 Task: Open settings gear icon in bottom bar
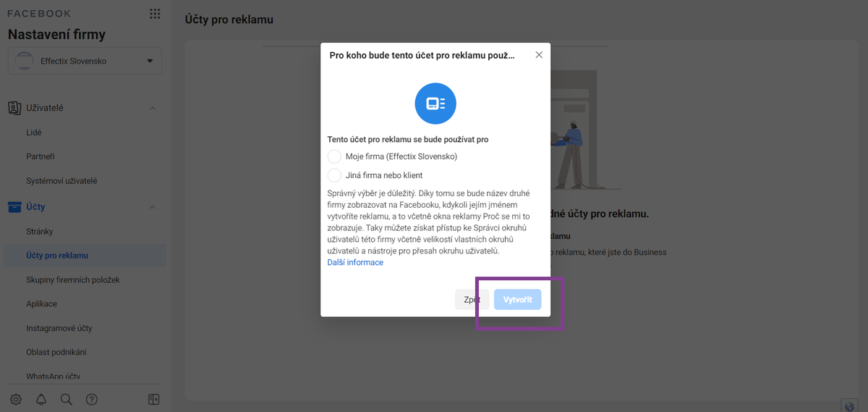[x=16, y=399]
